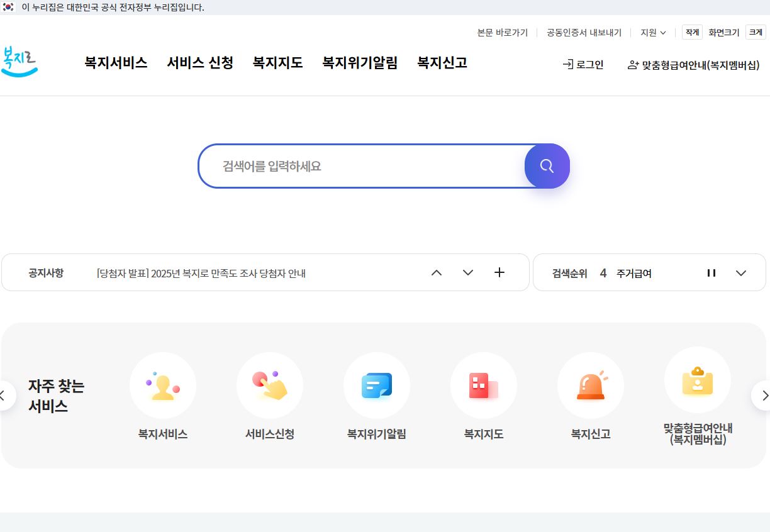Open 복지위기알림 via its chat bubble icon
Viewport: 770px width, 532px height.
[376, 385]
